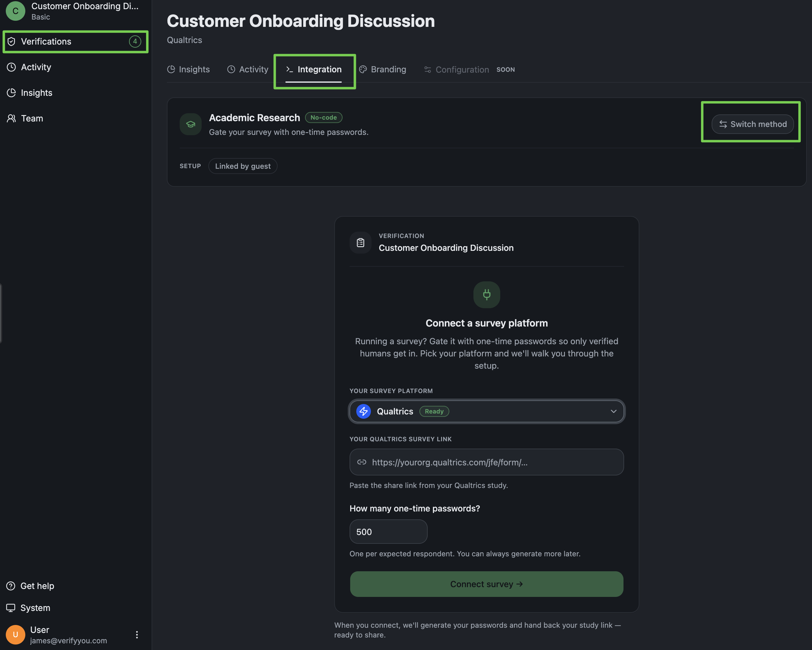Click the Team people icon

[x=11, y=118]
